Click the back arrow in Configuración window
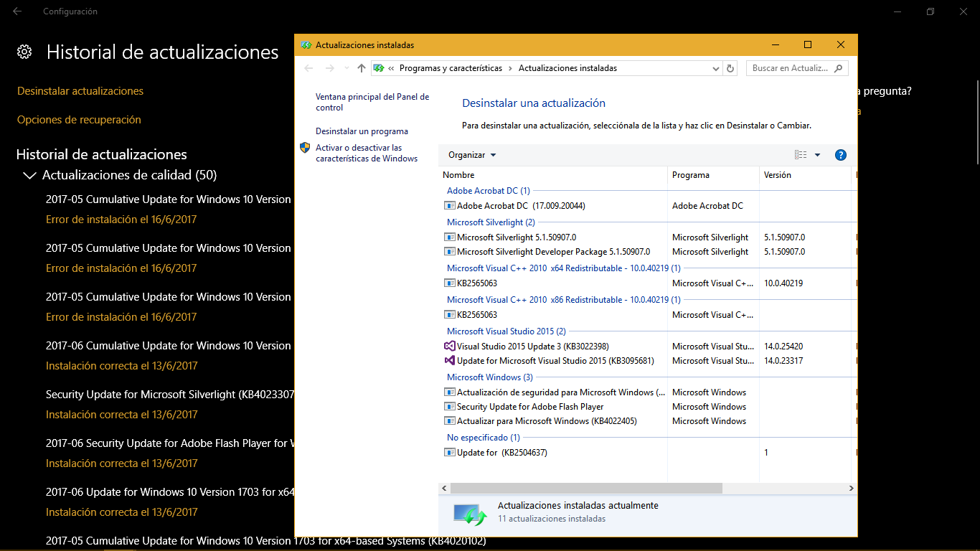The height and width of the screenshot is (551, 980). 17,11
